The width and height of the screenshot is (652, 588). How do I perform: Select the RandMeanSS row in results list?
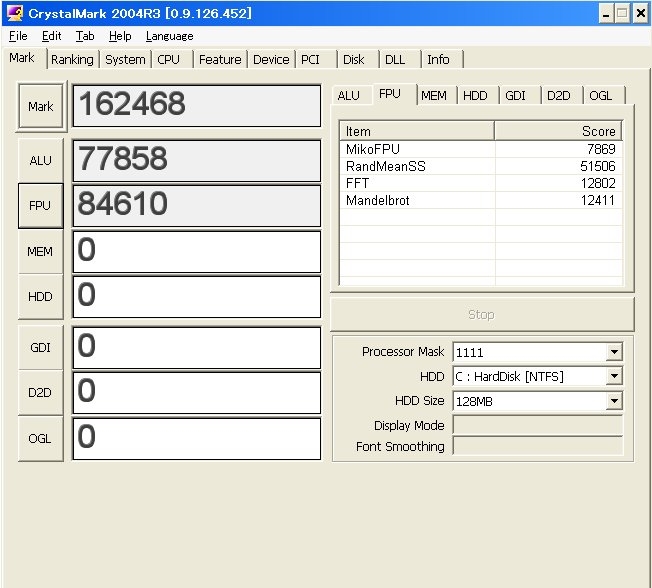coord(386,166)
